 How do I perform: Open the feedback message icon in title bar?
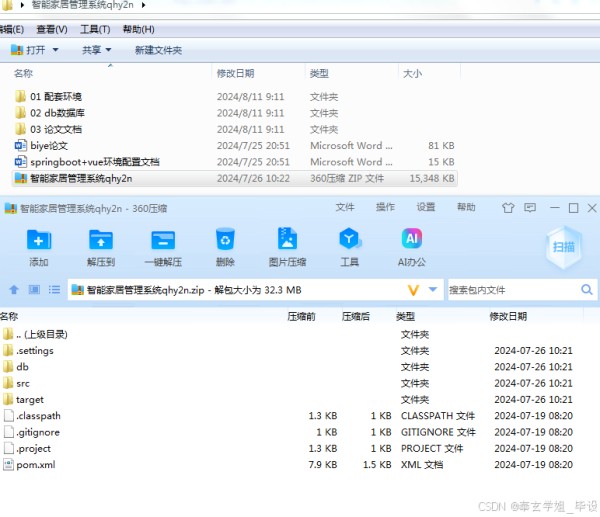[x=530, y=208]
